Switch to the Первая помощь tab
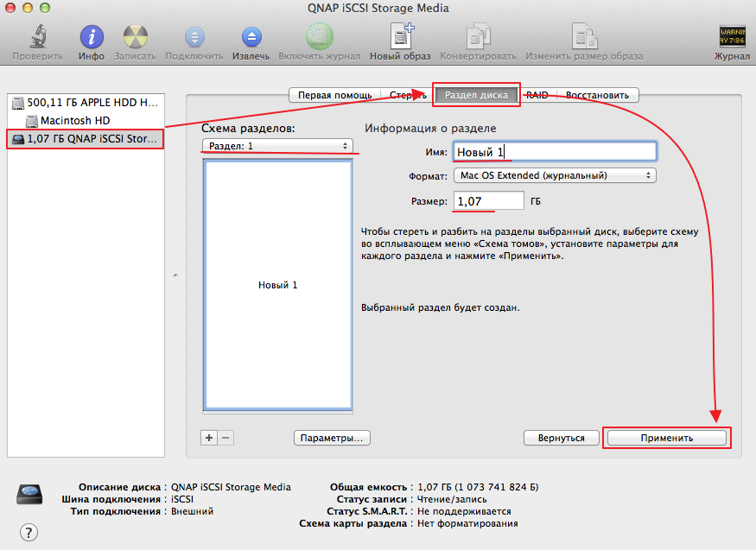756x550 pixels. tap(334, 95)
